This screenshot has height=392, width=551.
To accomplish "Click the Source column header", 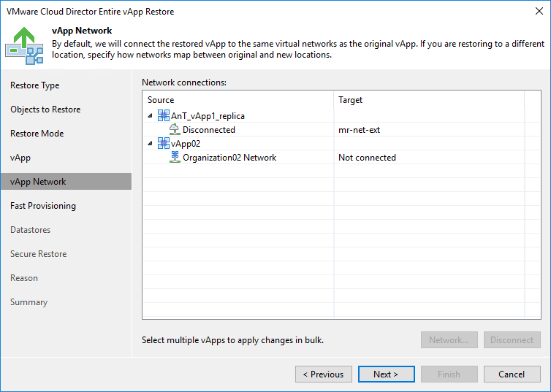I will point(238,100).
